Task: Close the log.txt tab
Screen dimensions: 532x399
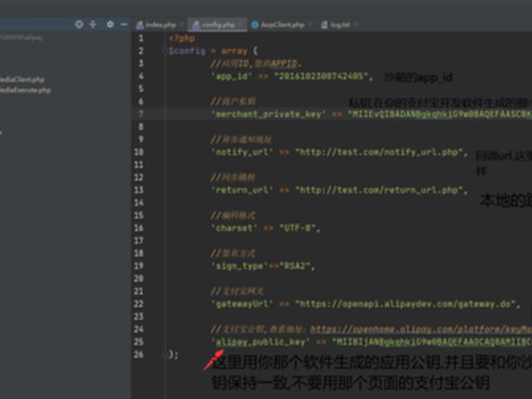Action: (x=356, y=25)
